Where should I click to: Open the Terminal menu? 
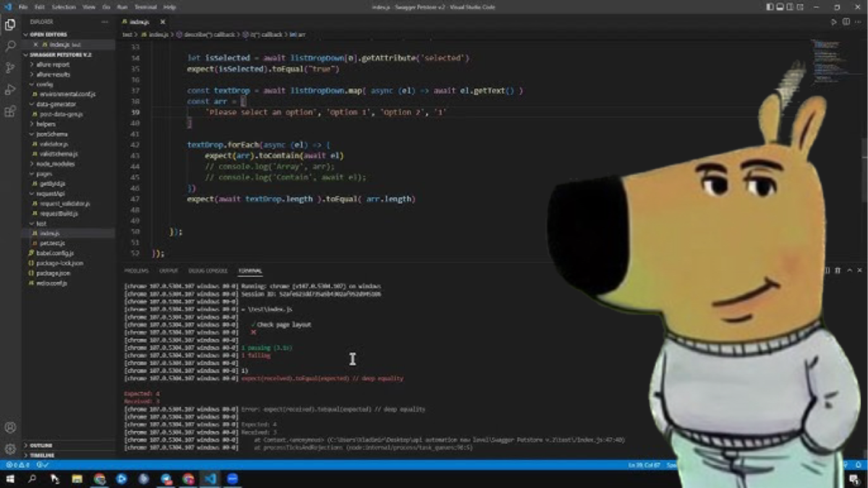coord(145,7)
